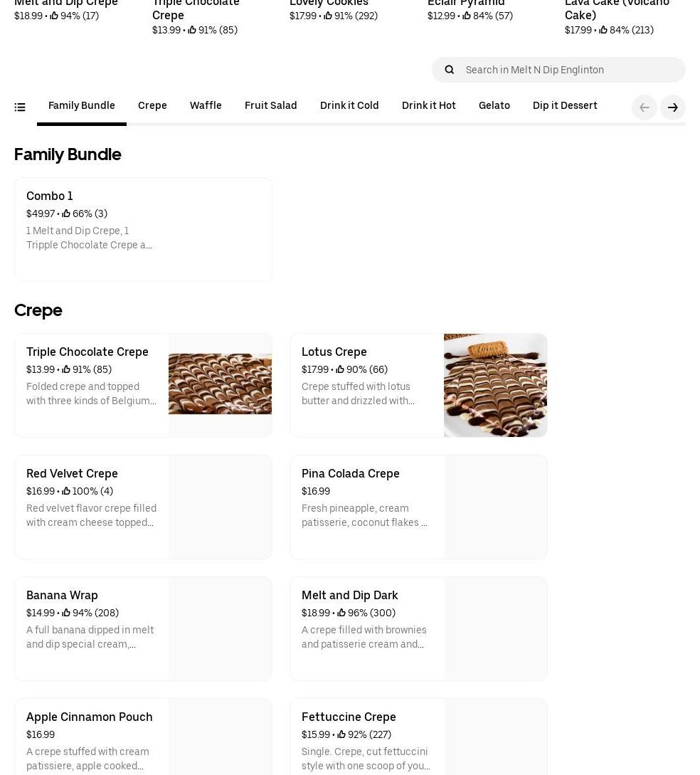Open the Drink it Cold tab
Viewport: 700px width, 775px height.
349,106
